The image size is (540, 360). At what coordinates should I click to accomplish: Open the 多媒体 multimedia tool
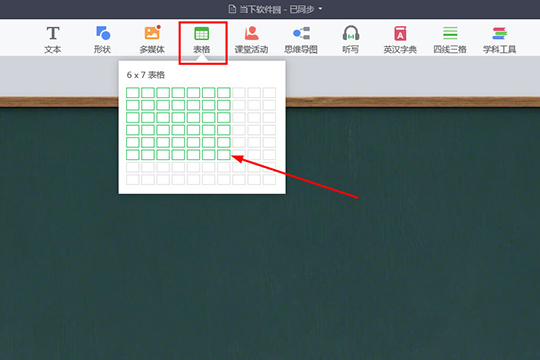[152, 40]
